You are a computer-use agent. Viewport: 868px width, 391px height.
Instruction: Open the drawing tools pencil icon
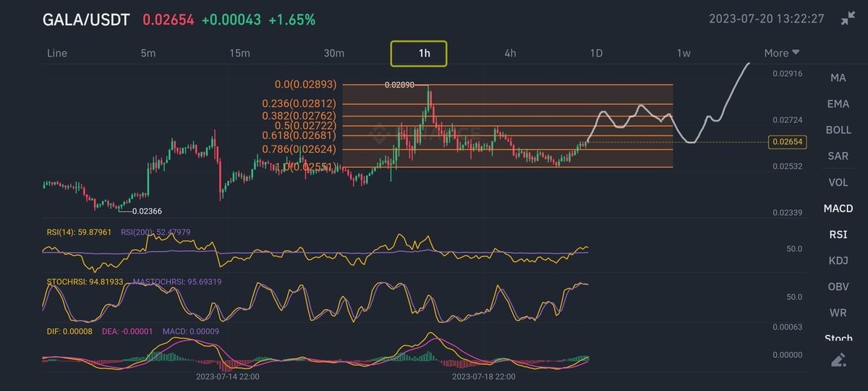coord(838,359)
